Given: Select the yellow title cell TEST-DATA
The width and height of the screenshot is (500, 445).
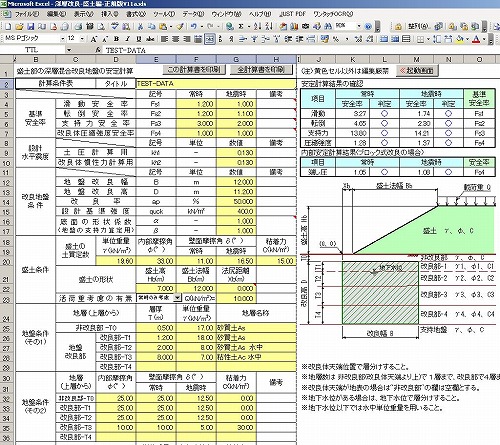Looking at the screenshot, I should (x=216, y=84).
